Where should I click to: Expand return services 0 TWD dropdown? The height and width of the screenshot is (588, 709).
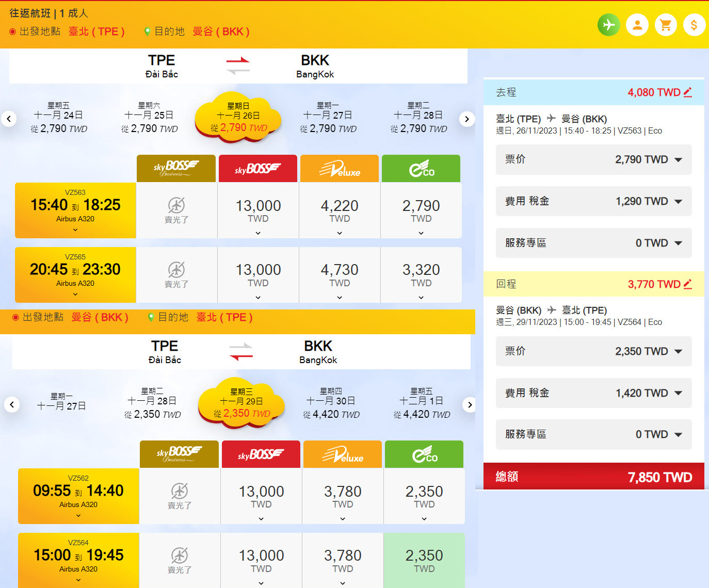coord(593,434)
